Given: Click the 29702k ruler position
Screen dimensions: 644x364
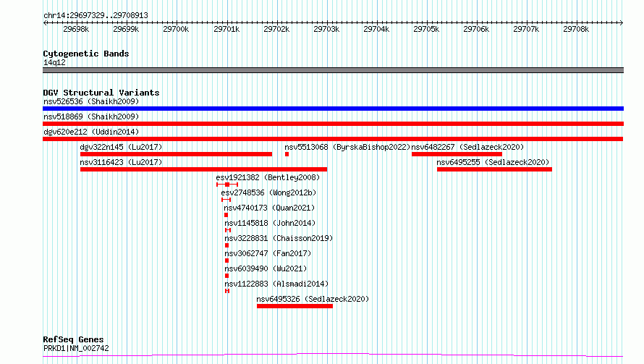Looking at the screenshot, I should click(276, 29).
